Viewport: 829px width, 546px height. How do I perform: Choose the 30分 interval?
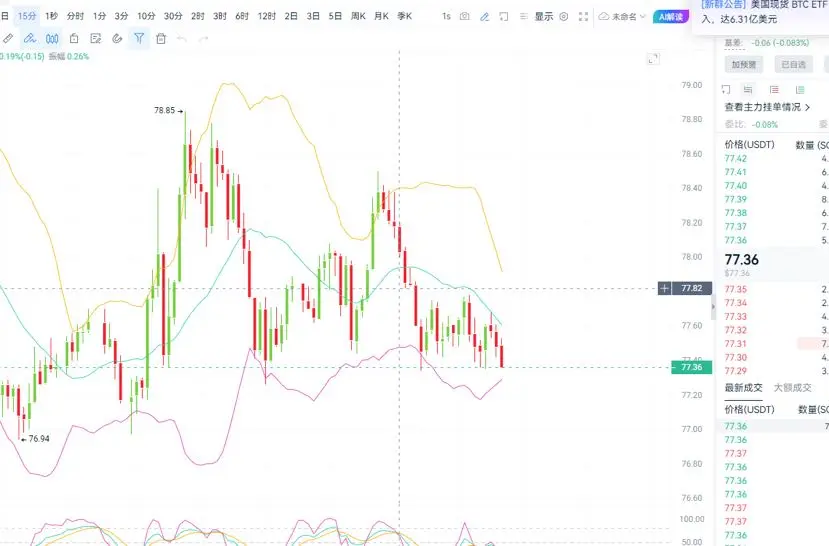173,16
